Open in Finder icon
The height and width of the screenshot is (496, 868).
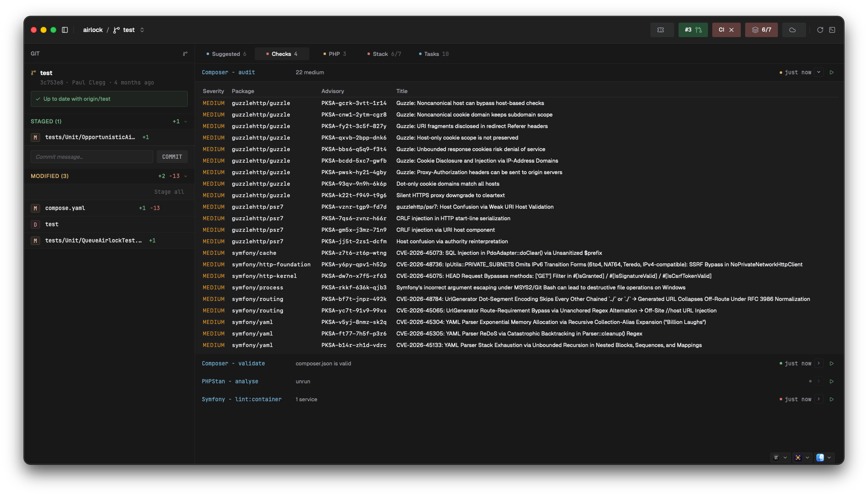pyautogui.click(x=820, y=458)
